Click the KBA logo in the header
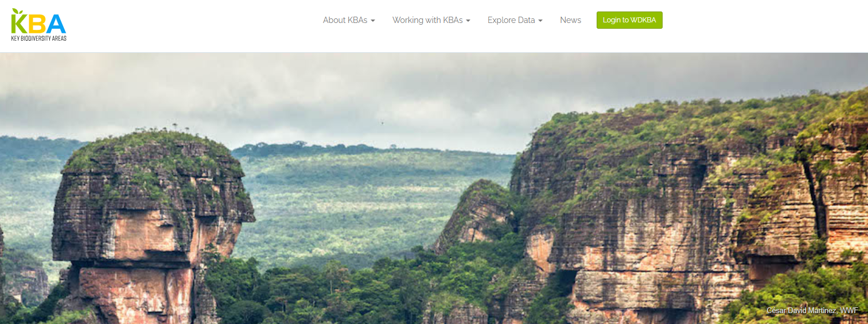868x324 pixels. point(38,25)
